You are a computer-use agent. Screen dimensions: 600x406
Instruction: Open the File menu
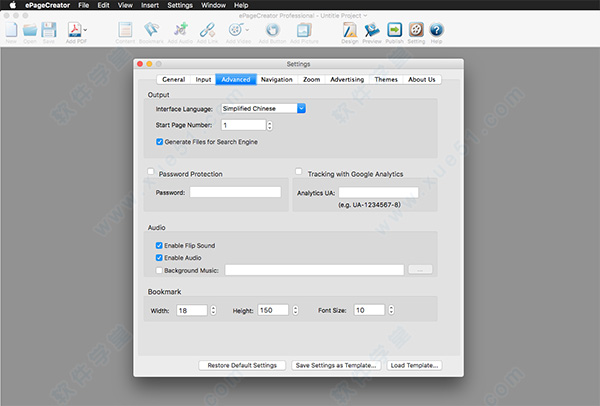pyautogui.click(x=83, y=5)
